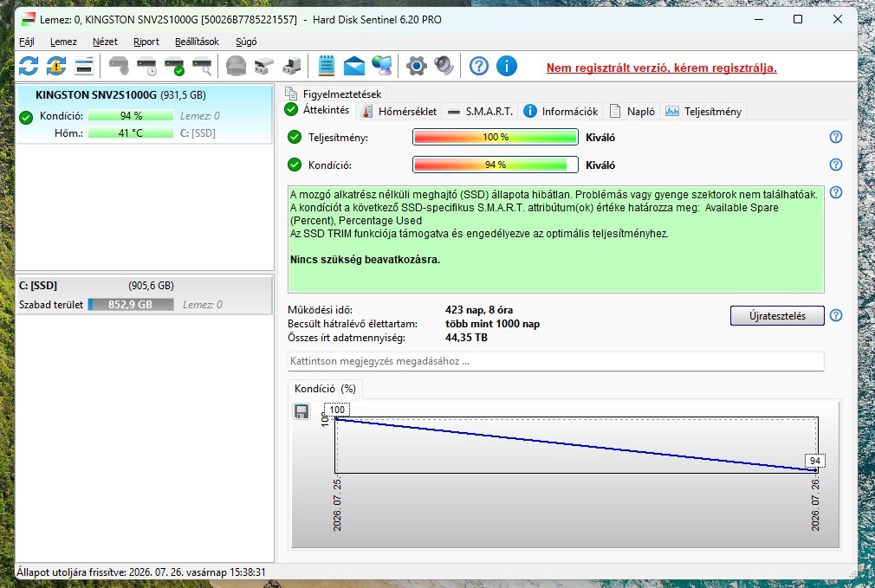The height and width of the screenshot is (588, 875).
Task: Click the 94 data label on the chart
Action: tap(814, 461)
